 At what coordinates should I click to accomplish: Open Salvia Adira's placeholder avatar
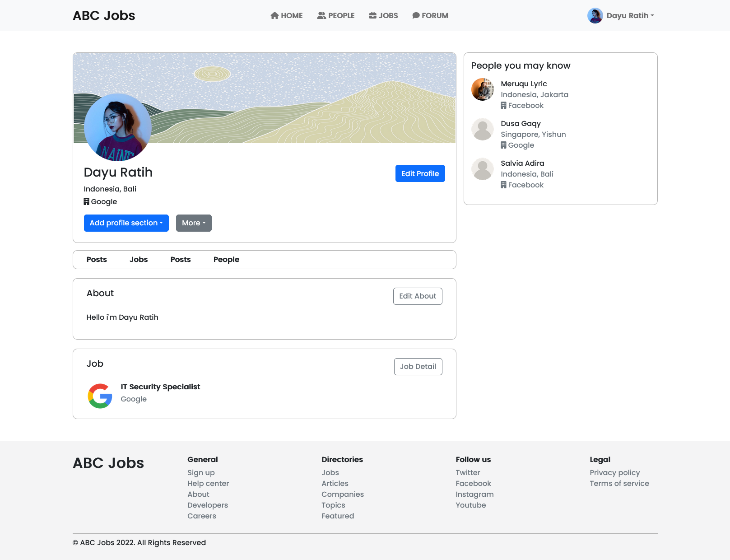click(x=483, y=169)
